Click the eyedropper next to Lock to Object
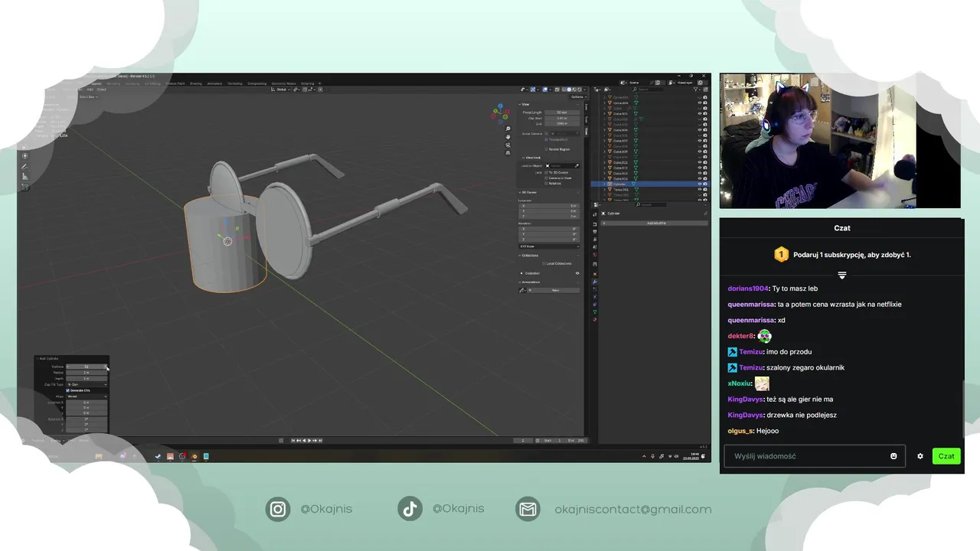 [x=577, y=166]
